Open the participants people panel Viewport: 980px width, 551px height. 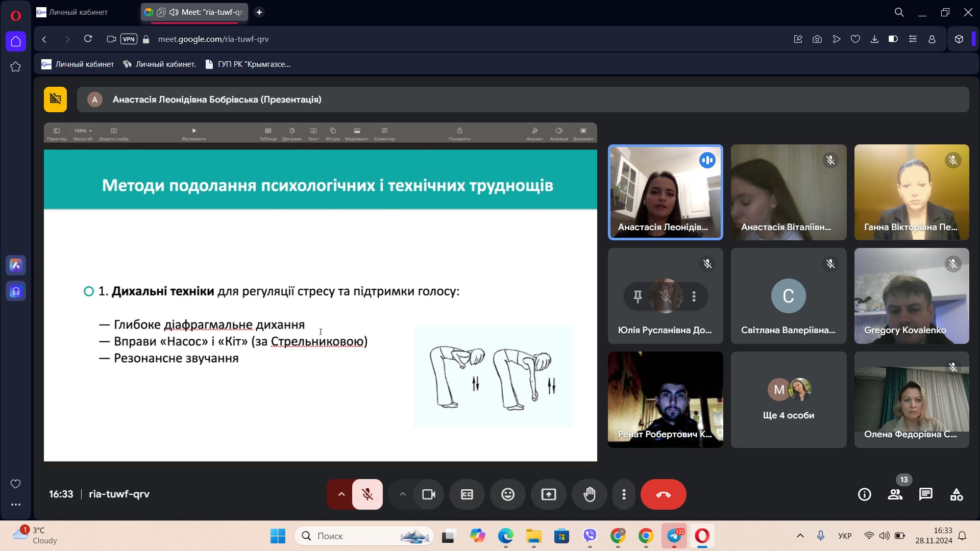(x=895, y=494)
